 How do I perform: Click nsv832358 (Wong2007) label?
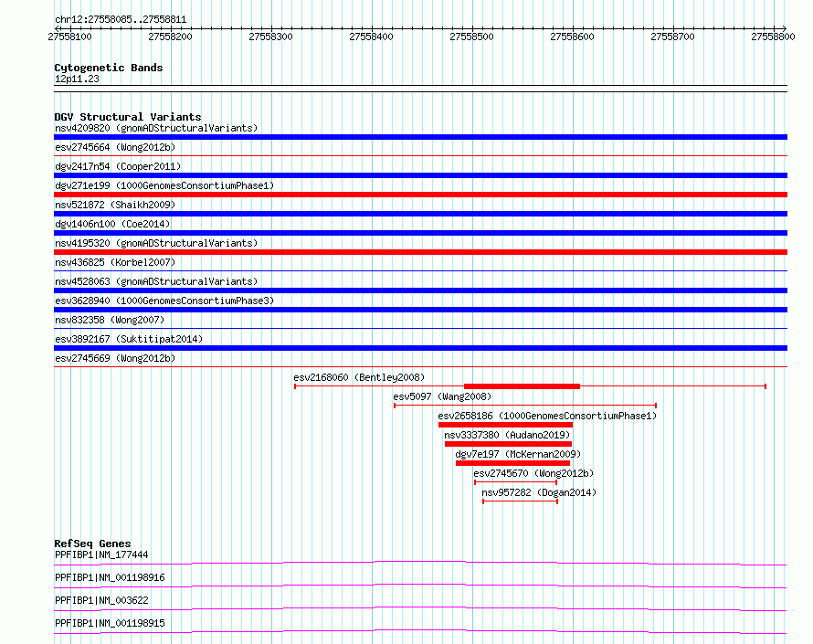[x=110, y=320]
